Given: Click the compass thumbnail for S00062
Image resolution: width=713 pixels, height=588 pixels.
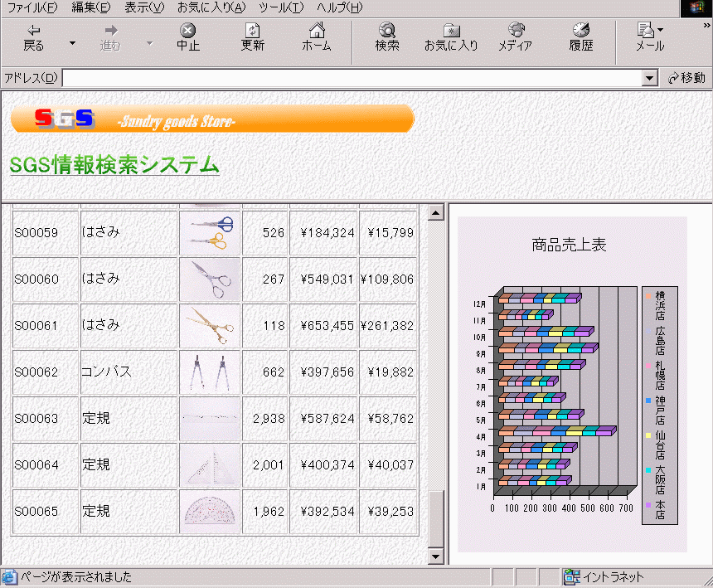Looking at the screenshot, I should pos(210,372).
